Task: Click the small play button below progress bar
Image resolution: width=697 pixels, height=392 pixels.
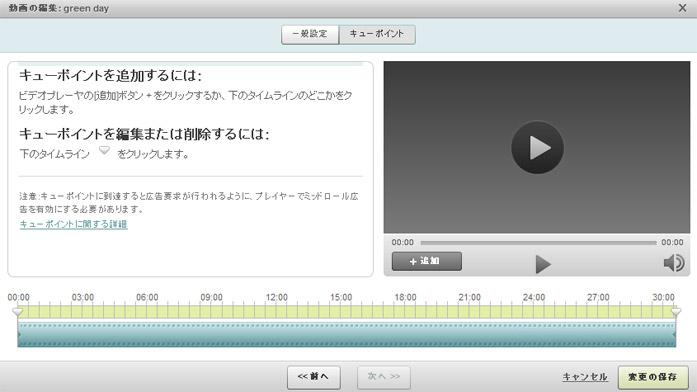Action: tap(543, 264)
